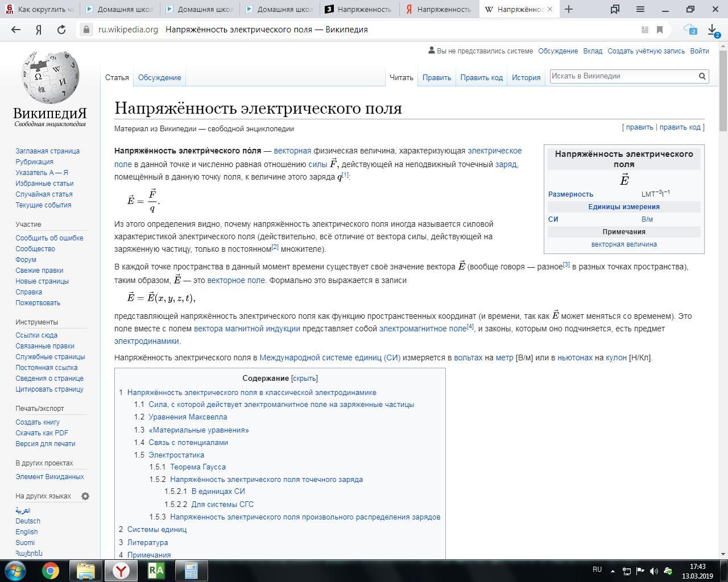Click the В/м unit link in infobox

(647, 219)
